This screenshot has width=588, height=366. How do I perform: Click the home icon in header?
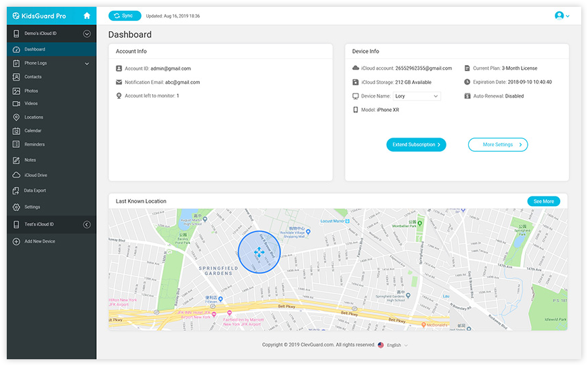[87, 16]
